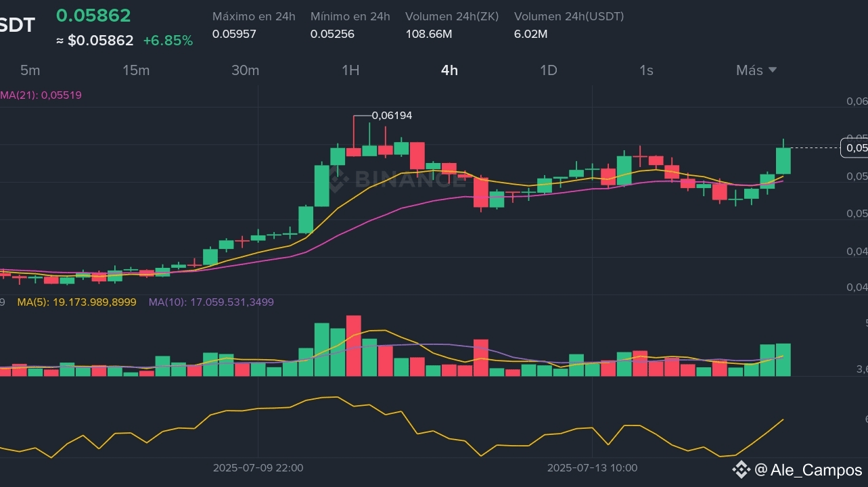Click the ≈ $0.05862 fiat price

coord(95,41)
